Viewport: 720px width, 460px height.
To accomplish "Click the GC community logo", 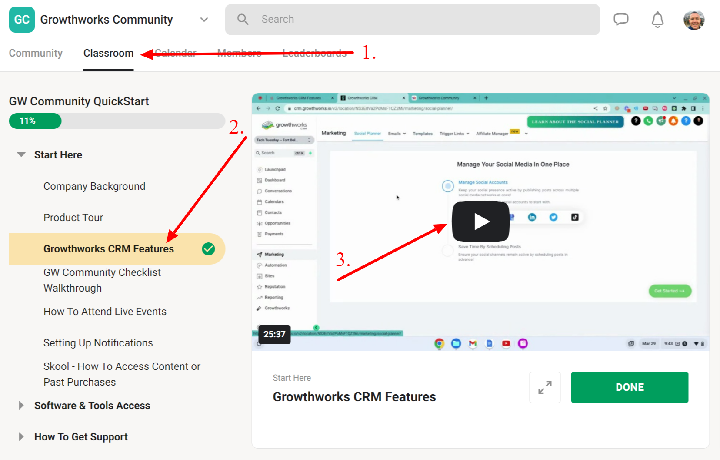I will pos(22,20).
